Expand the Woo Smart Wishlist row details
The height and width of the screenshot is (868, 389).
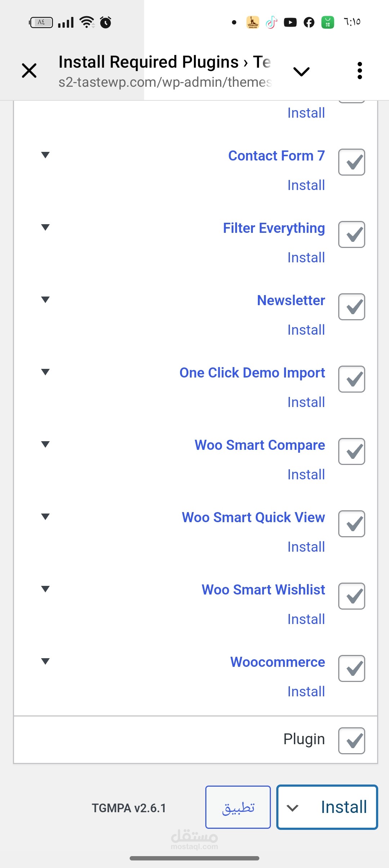[45, 589]
